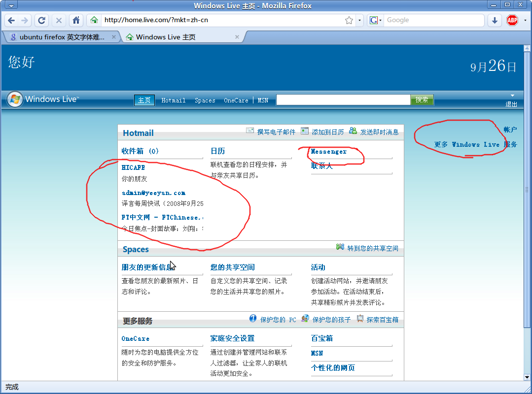
Task: Open the 收件箱 (0) inbox link
Action: [x=140, y=151]
